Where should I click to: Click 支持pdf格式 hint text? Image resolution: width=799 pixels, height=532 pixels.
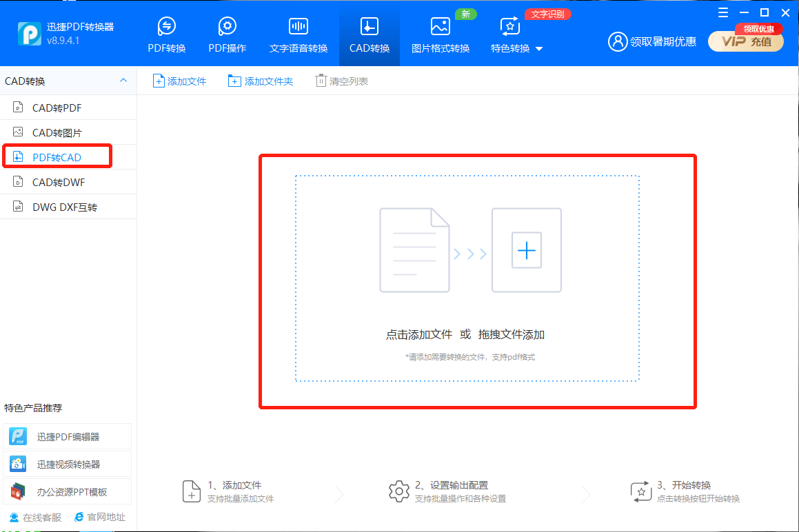(513, 357)
